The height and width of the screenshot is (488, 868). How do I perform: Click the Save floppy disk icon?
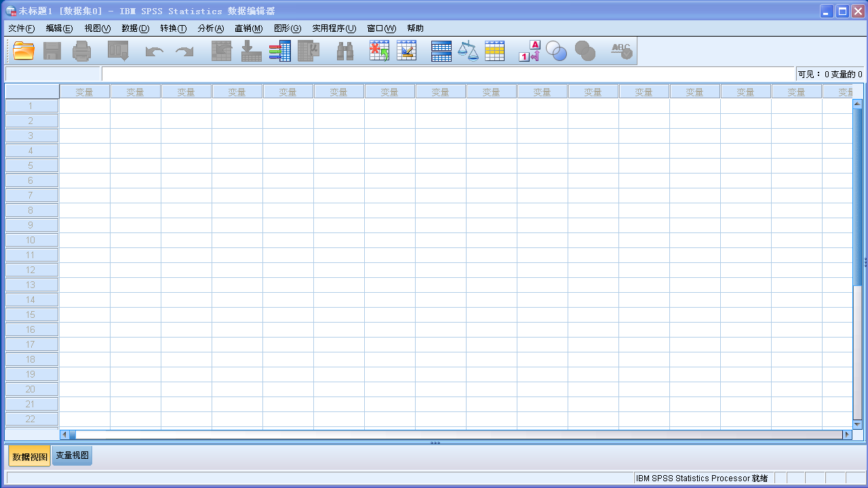[x=53, y=51]
